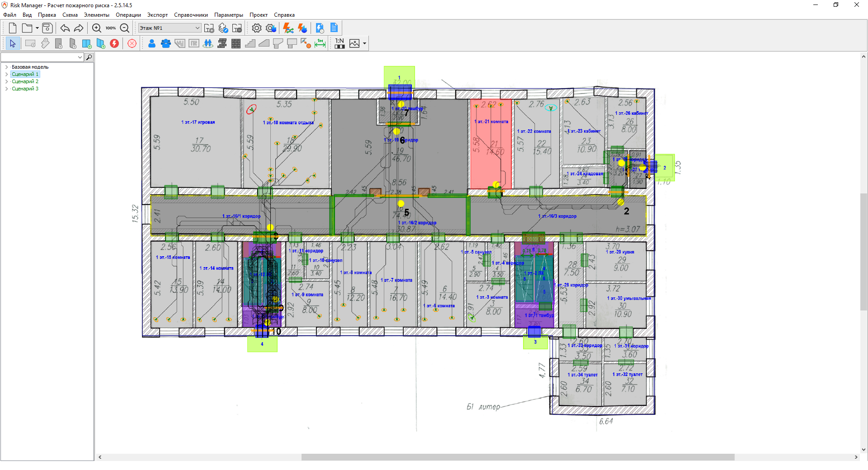
Task: Expand the Базовая модель tree node
Action: (7, 67)
